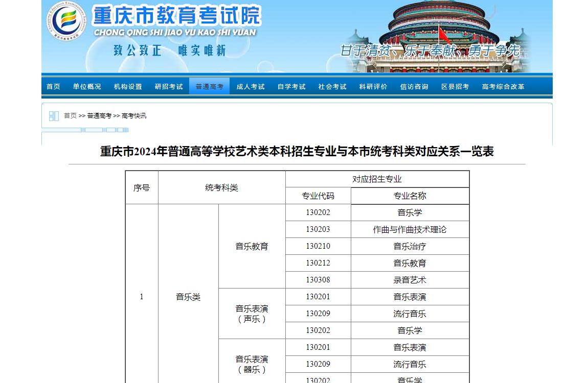588x383 pixels.
Task: Navigate to 自学考试
Action: (x=291, y=86)
